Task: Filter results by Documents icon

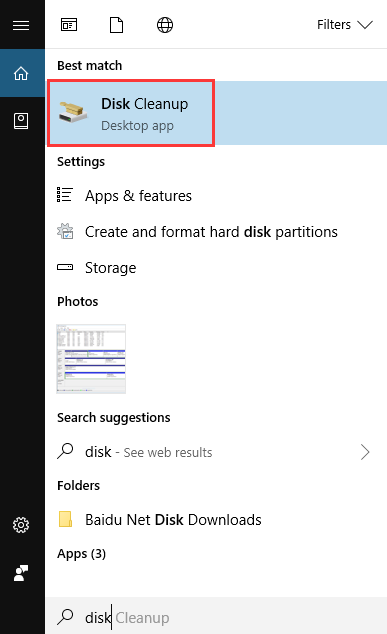Action: point(116,25)
